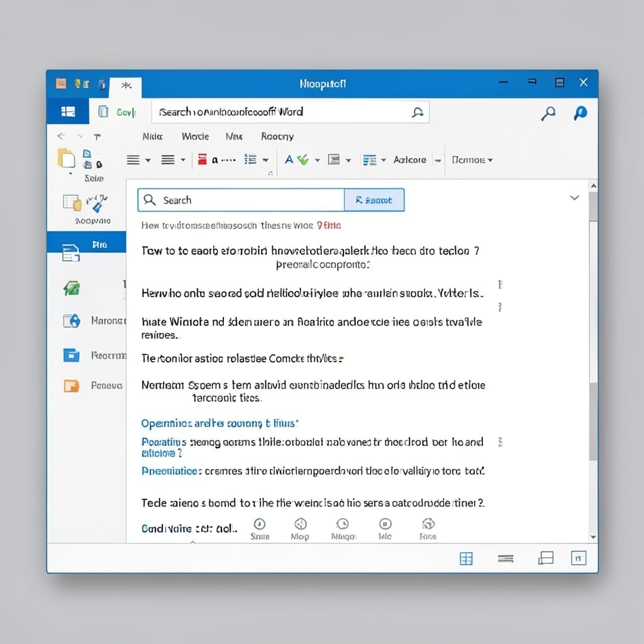Open the "Пcпnoıs" dropdown at ribbon end
The width and height of the screenshot is (644, 644).
pyautogui.click(x=472, y=160)
